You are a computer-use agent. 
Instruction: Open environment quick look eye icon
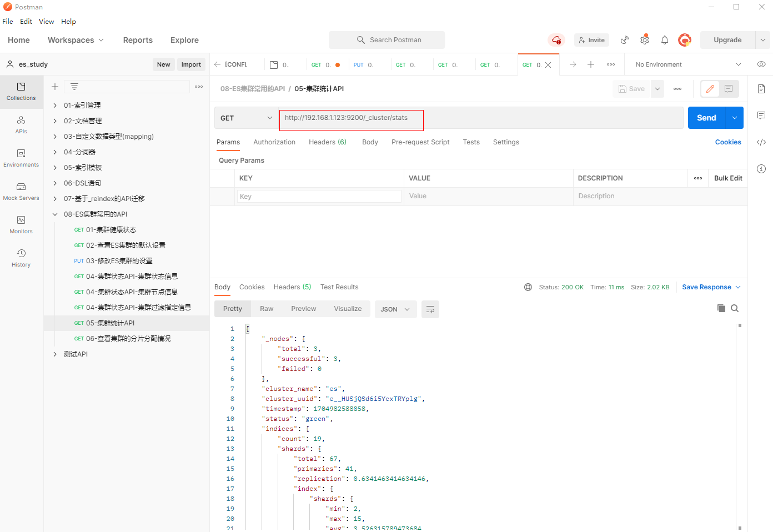pos(761,64)
